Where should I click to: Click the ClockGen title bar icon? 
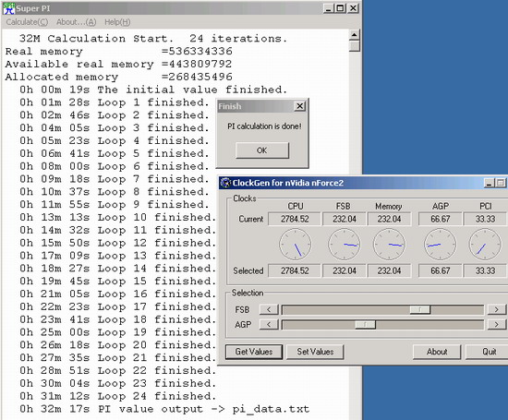[x=225, y=183]
